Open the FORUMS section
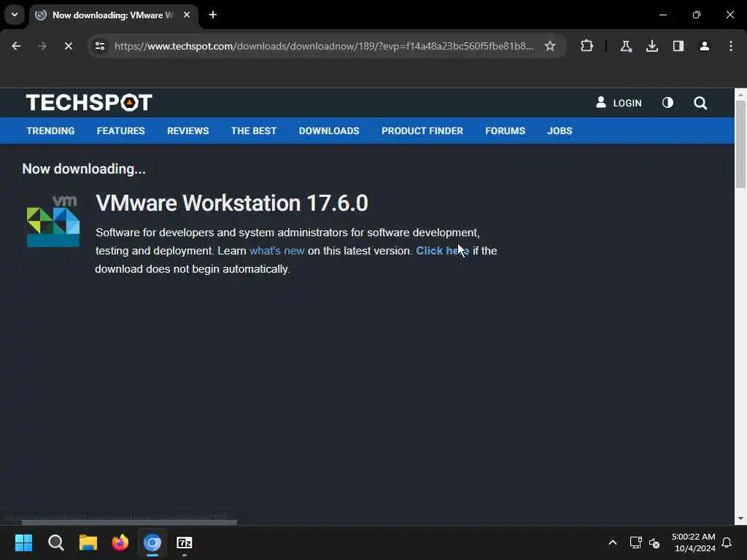This screenshot has width=747, height=560. pos(505,131)
